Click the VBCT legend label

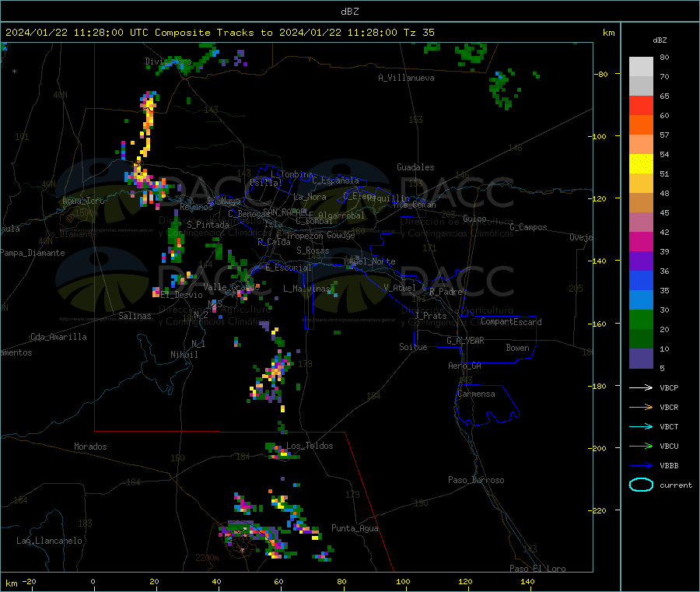click(x=669, y=427)
